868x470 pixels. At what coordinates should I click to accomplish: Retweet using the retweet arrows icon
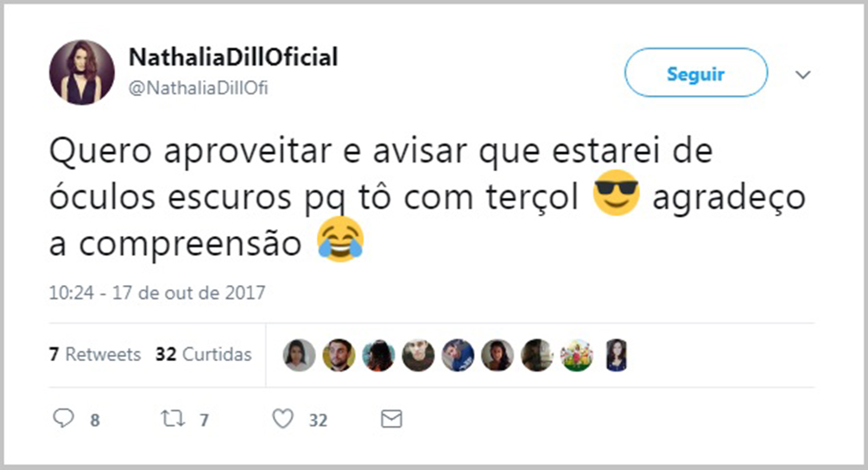point(173,418)
